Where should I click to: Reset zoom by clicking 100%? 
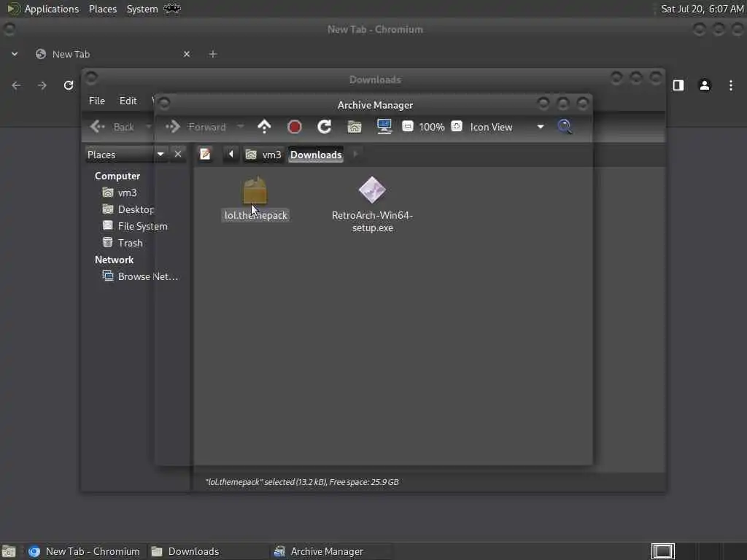[432, 127]
